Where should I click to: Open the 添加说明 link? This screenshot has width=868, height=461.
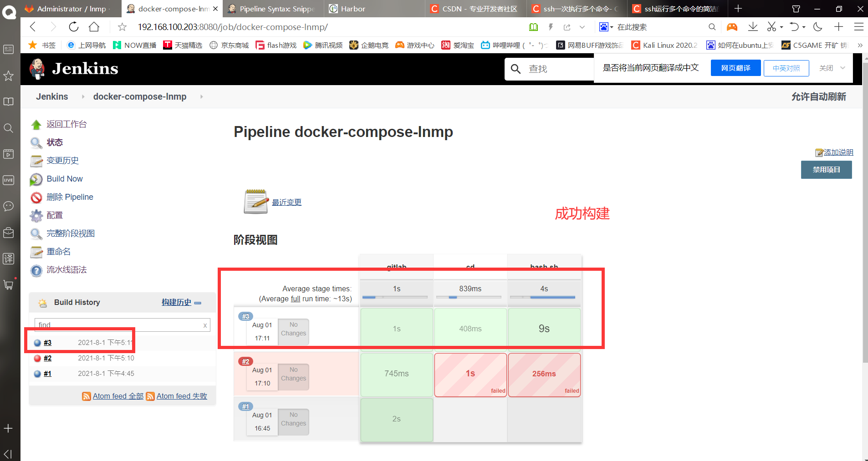pyautogui.click(x=838, y=152)
